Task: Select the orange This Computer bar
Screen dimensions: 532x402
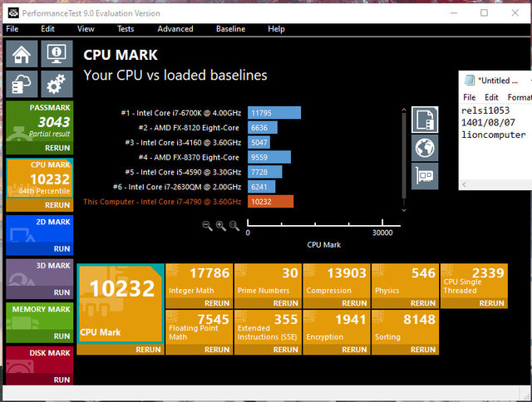Action: pos(270,202)
